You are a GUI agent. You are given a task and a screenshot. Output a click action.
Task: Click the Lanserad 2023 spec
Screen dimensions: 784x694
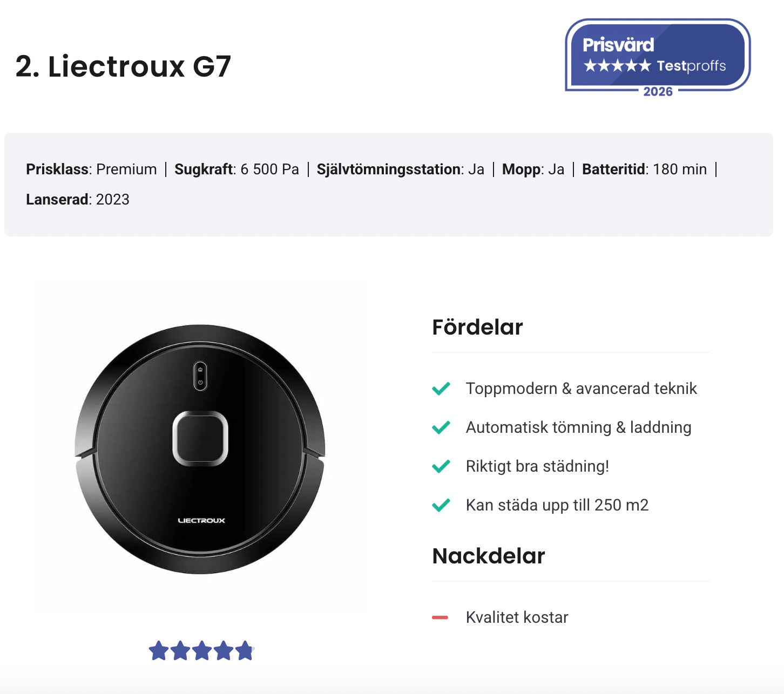[x=78, y=200]
